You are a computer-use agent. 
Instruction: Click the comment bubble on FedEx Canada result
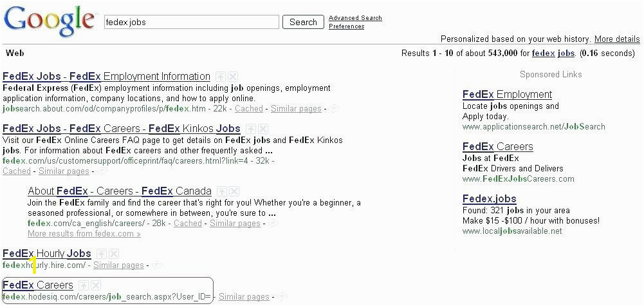pos(273,224)
